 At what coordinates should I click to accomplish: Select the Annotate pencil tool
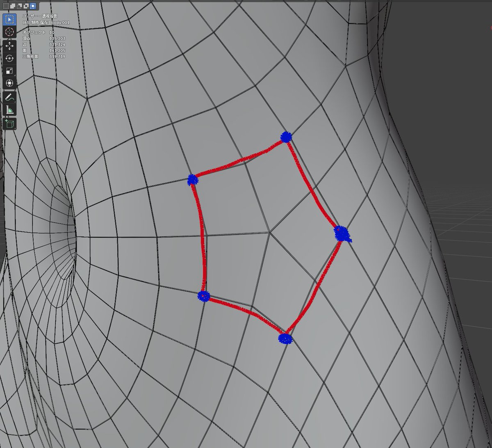[x=9, y=97]
